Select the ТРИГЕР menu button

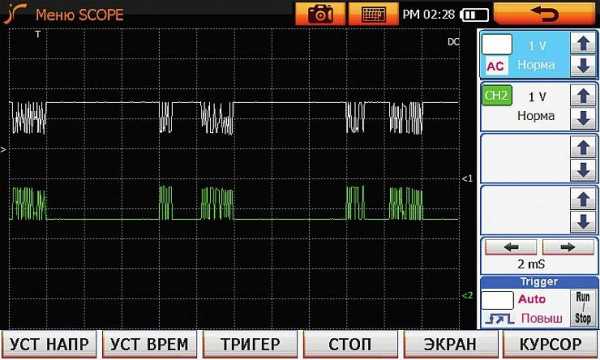(x=250, y=344)
